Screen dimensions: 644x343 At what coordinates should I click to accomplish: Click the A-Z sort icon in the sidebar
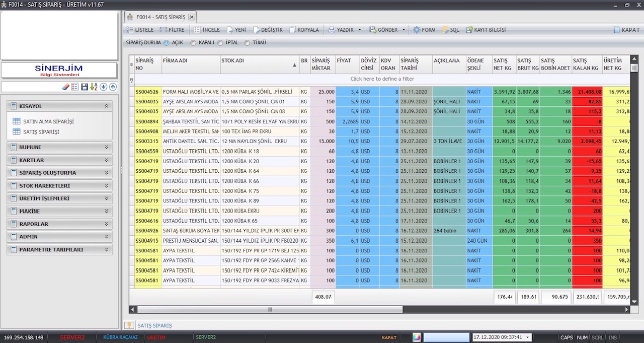pos(94,87)
